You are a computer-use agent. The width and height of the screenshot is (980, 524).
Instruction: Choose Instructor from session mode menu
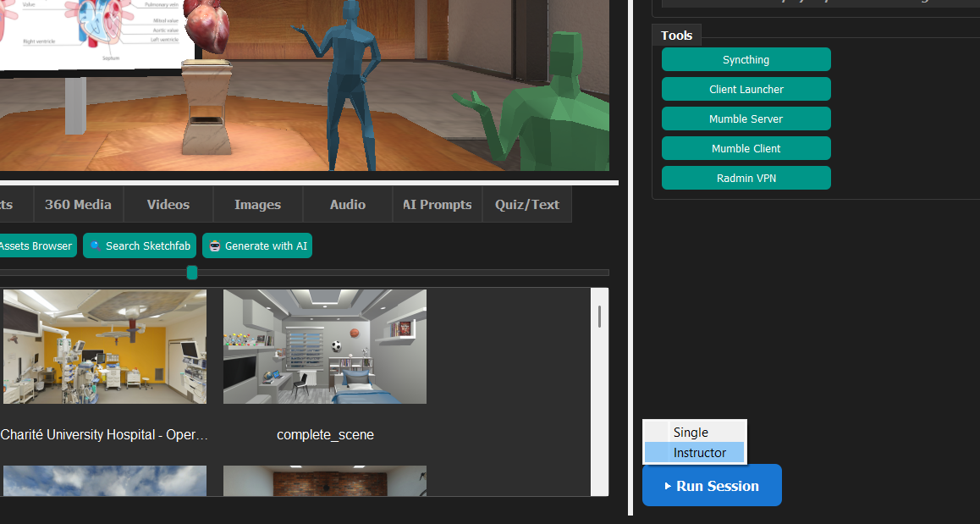click(694, 452)
